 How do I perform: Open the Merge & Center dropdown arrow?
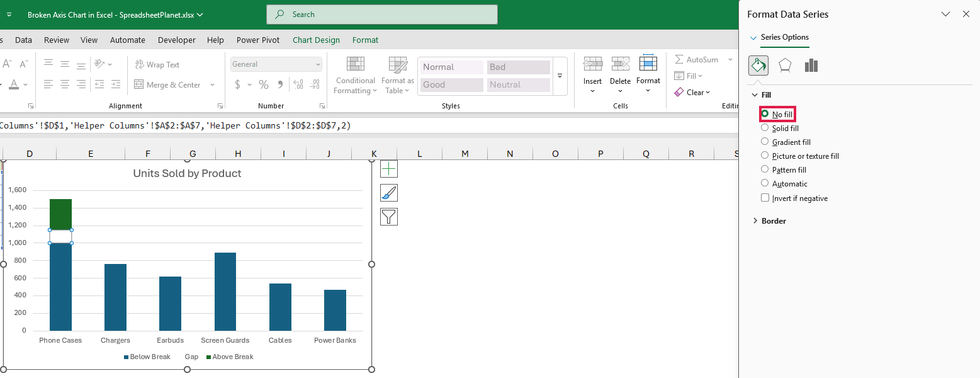[x=212, y=84]
